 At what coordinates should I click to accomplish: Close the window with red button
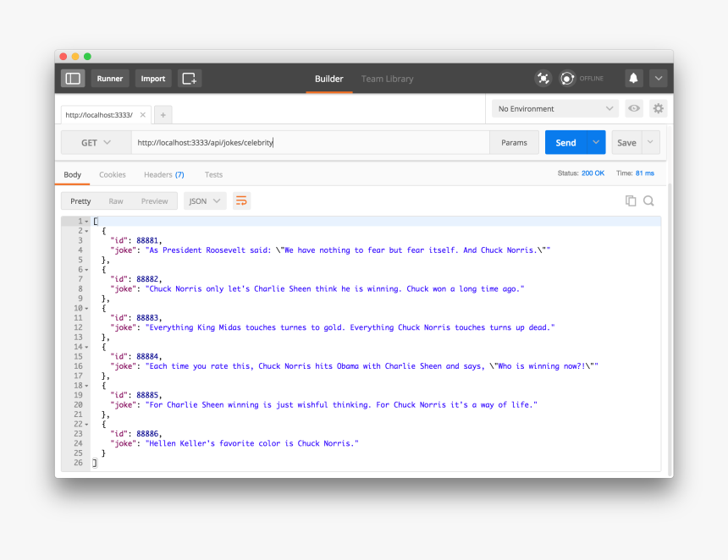63,57
